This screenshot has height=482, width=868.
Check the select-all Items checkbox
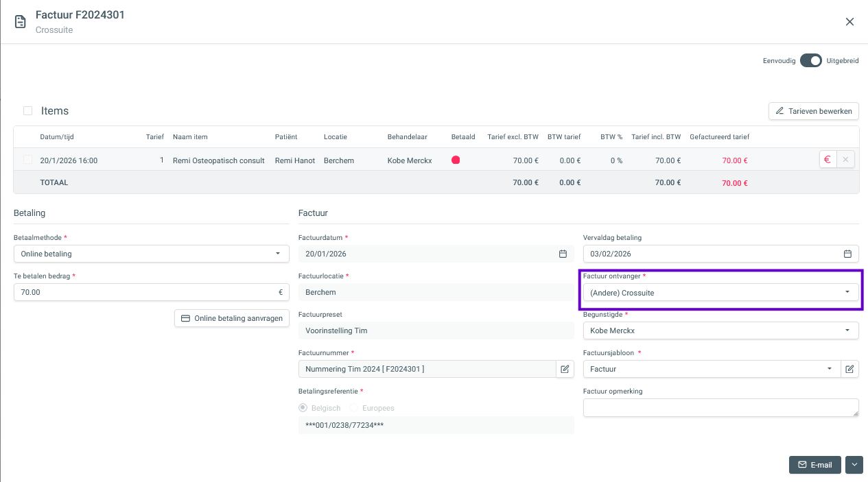27,110
